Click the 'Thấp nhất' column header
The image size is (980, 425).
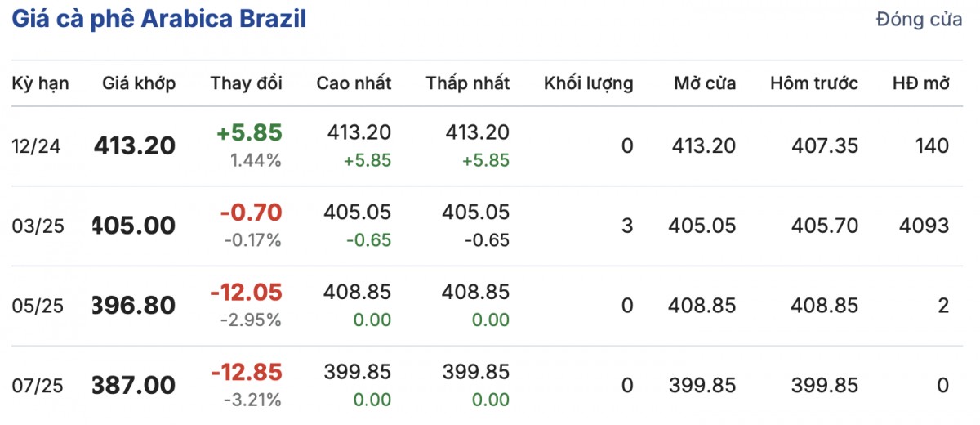(x=467, y=83)
